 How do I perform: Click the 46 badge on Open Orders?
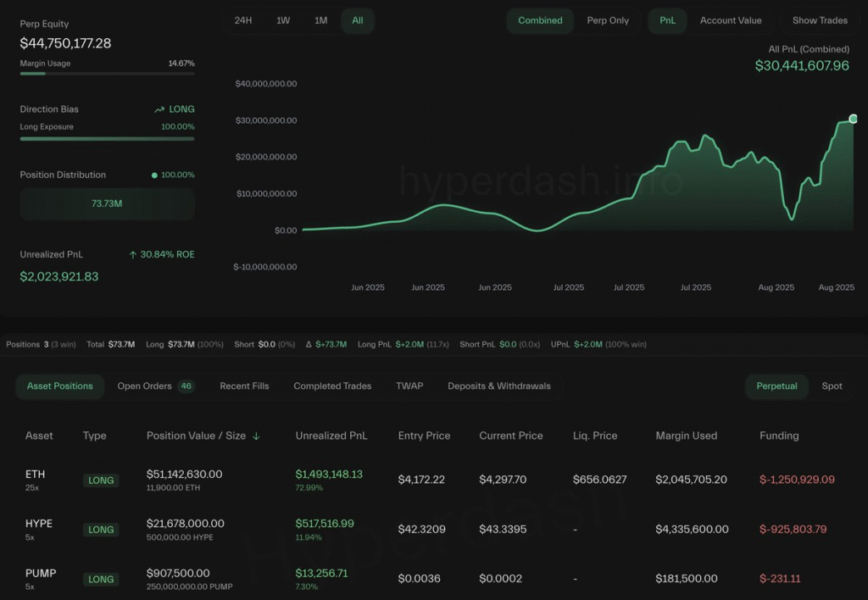[x=186, y=386]
